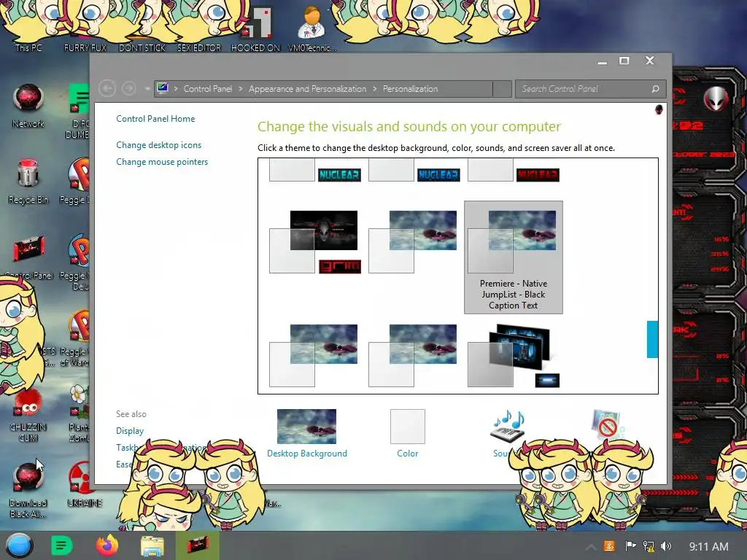Image resolution: width=747 pixels, height=560 pixels.
Task: Select the dark blue slideshow theme thumbnail
Action: coord(514,355)
